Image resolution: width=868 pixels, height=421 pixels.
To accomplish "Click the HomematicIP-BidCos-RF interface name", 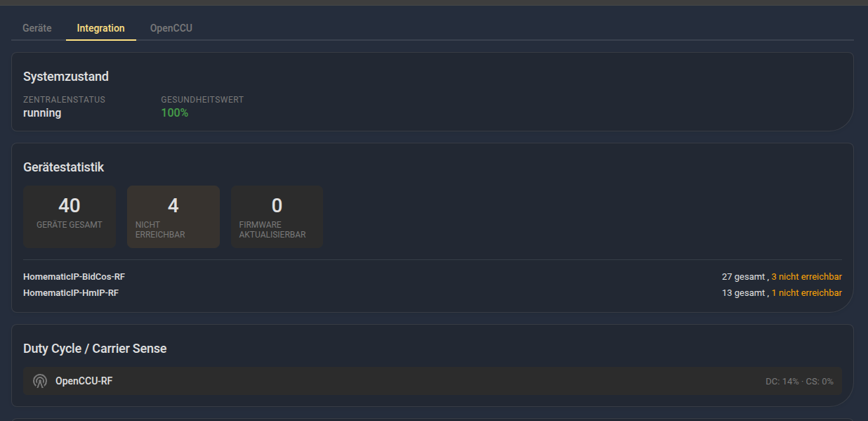I will 74,277.
